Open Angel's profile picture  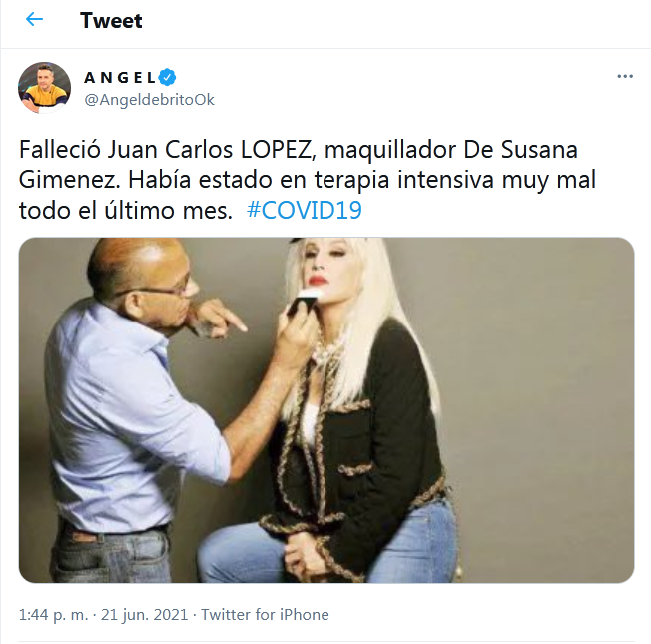44,88
